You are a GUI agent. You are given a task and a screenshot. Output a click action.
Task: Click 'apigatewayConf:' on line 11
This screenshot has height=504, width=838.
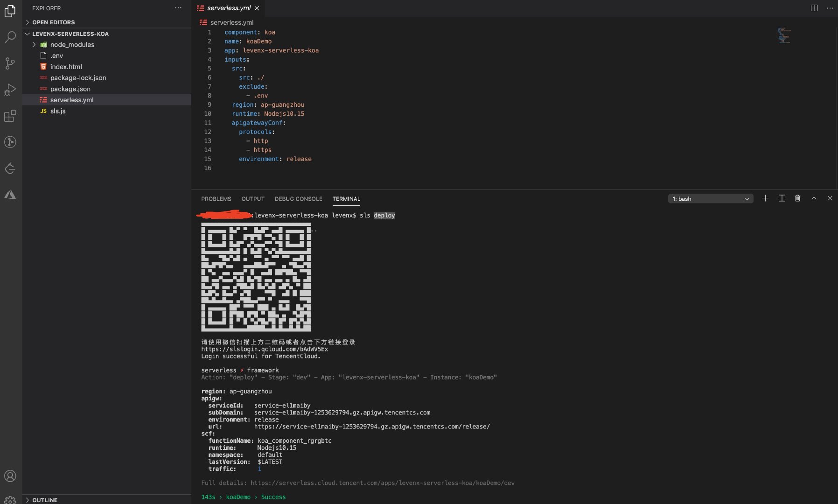coord(258,123)
